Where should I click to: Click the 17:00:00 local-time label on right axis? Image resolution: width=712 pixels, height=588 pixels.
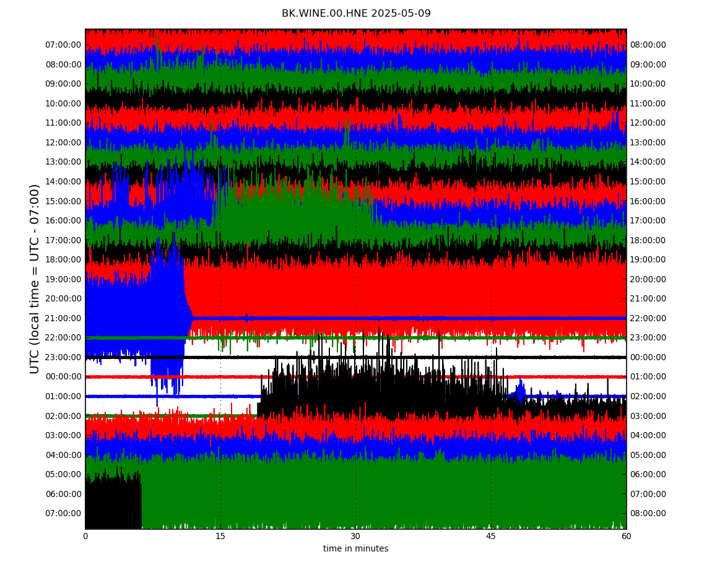coord(648,221)
